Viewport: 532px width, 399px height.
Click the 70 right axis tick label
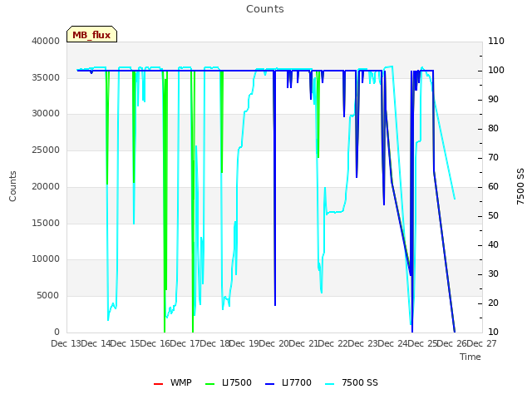[x=493, y=158]
